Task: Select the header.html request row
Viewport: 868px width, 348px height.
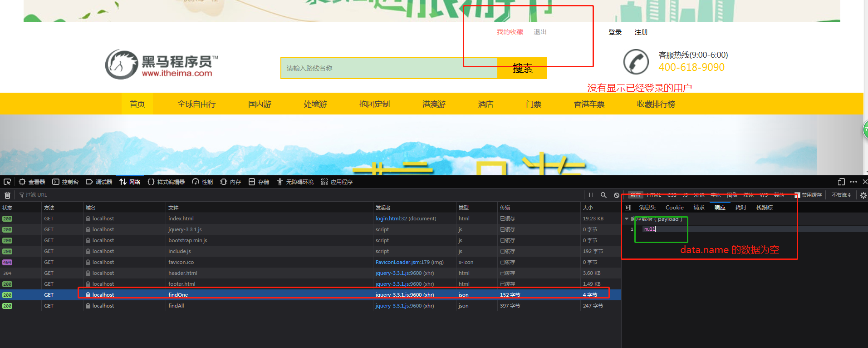Action: point(310,273)
